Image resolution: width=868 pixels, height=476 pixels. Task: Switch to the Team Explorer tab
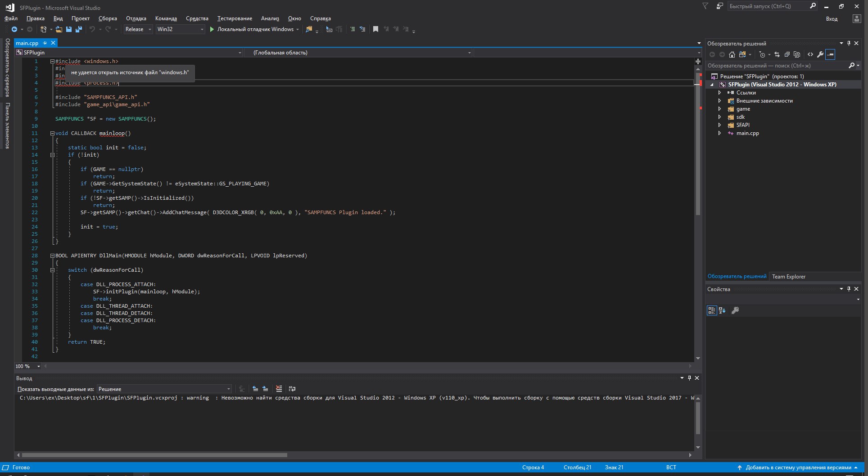point(789,277)
